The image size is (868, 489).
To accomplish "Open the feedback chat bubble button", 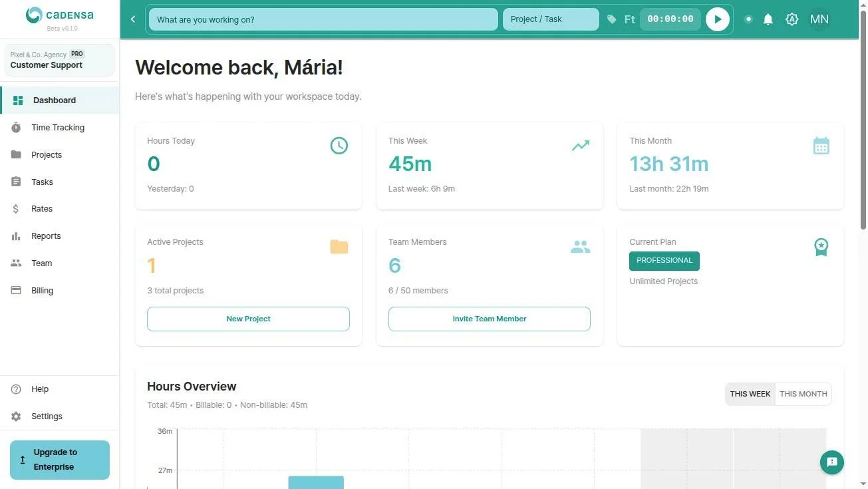I will (x=832, y=462).
